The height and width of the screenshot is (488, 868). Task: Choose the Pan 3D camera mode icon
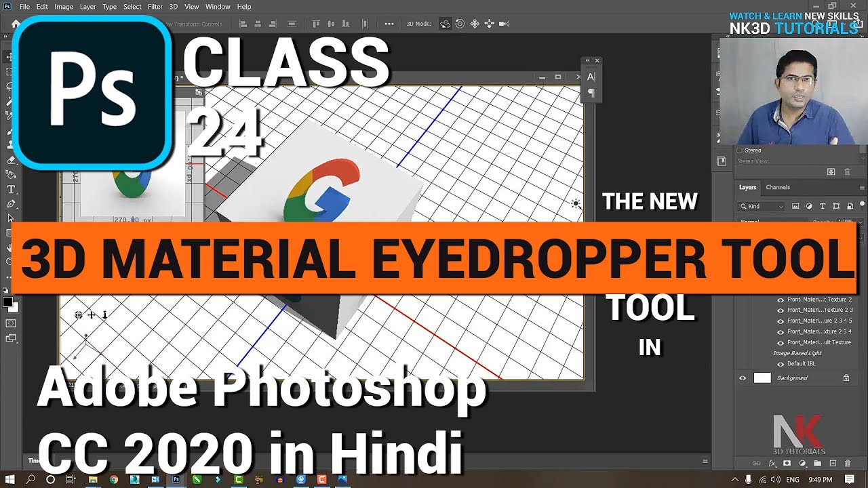pos(475,24)
